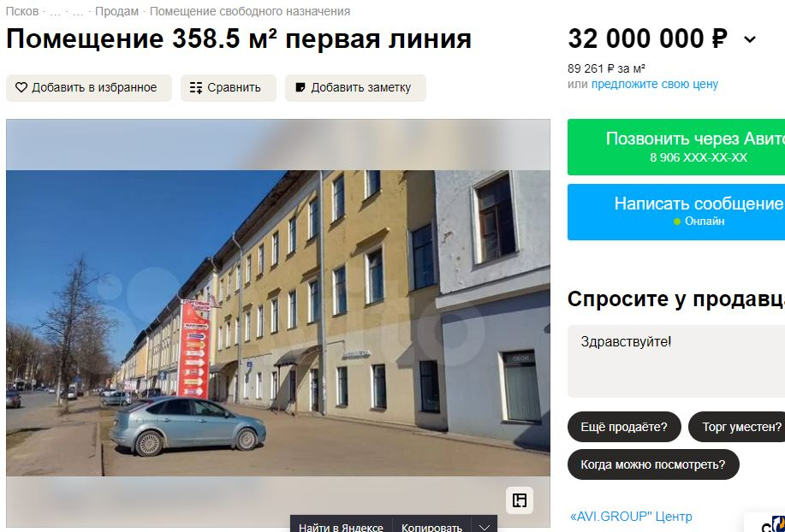Choose quick reply Торг уместен?
Viewport: 785px width, 532px height.
pyautogui.click(x=736, y=427)
